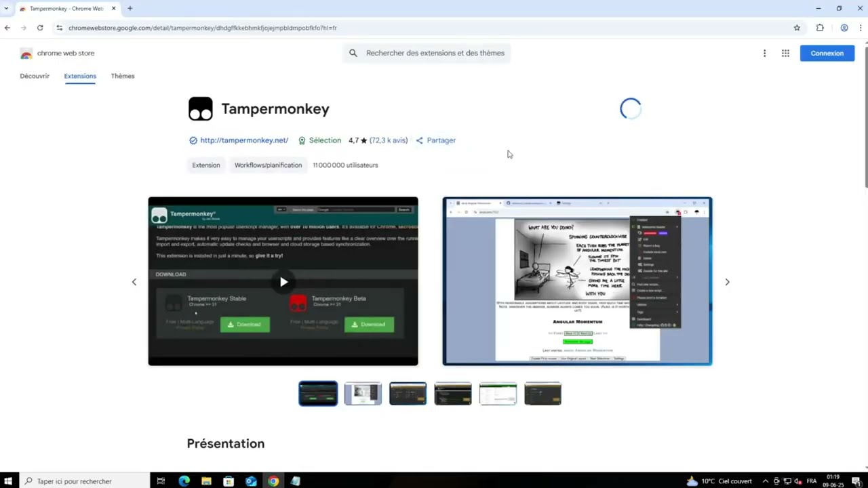This screenshot has height=488, width=868.
Task: Click the taskbar search box
Action: click(x=84, y=481)
